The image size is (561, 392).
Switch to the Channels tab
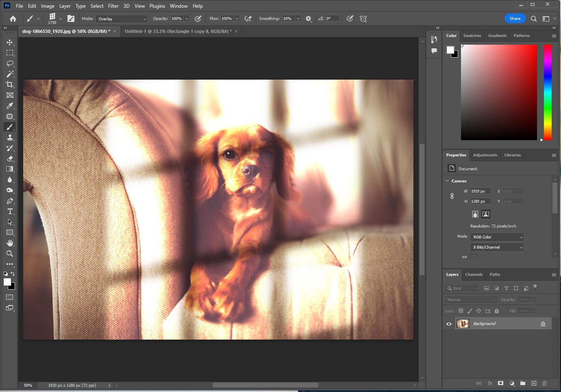point(474,275)
